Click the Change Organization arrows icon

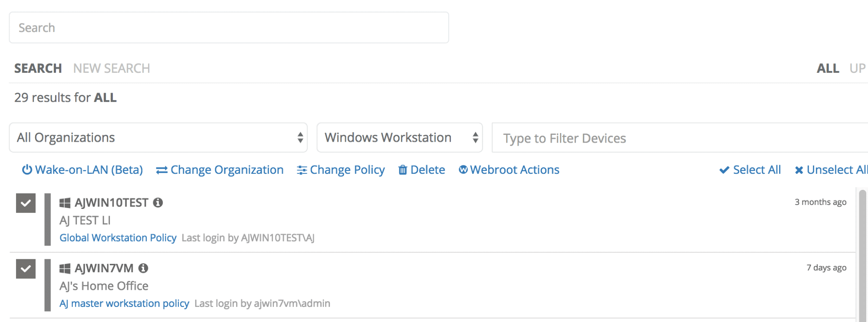[161, 170]
